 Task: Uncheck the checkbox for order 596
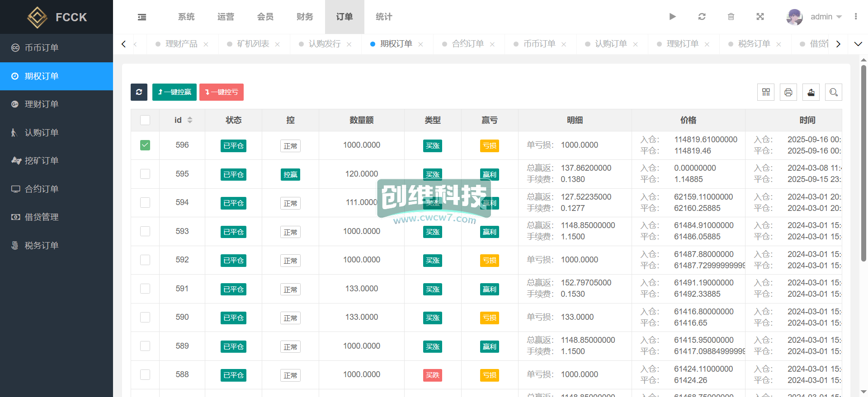coord(145,145)
